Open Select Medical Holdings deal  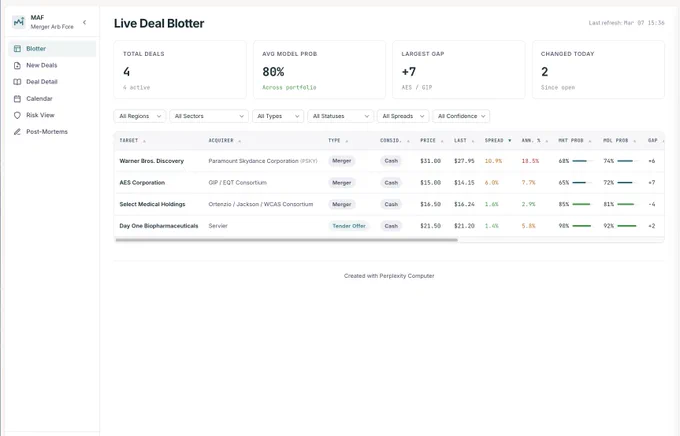[389, 204]
